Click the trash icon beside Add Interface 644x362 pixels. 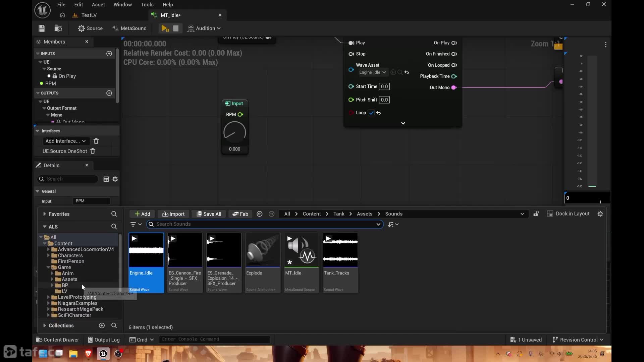tap(96, 141)
